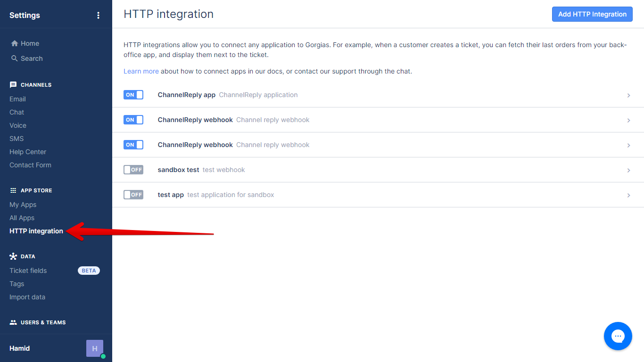This screenshot has height=362, width=644.
Task: Open Voice channel settings
Action: pos(18,125)
